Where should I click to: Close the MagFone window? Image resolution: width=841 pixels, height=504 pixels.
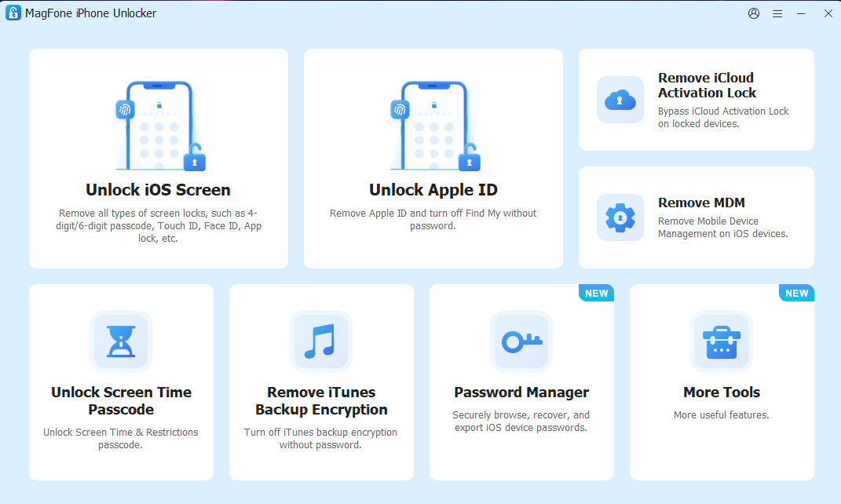[x=828, y=13]
